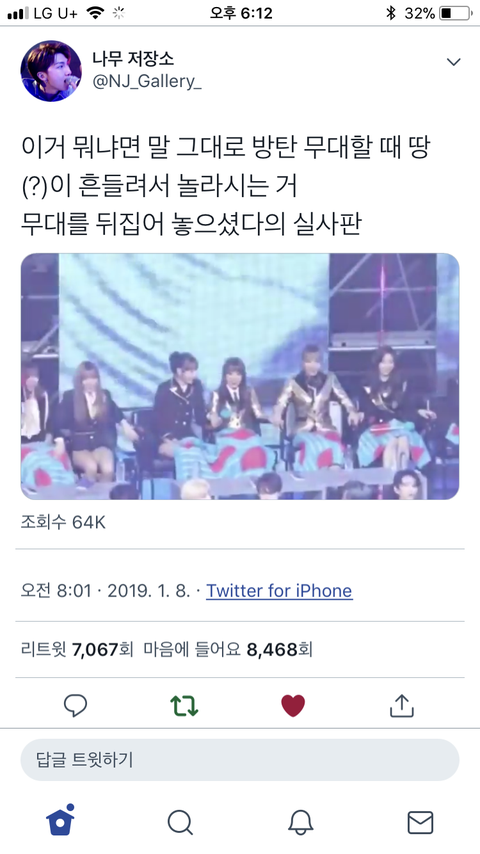Open the share upload icon

(x=402, y=705)
